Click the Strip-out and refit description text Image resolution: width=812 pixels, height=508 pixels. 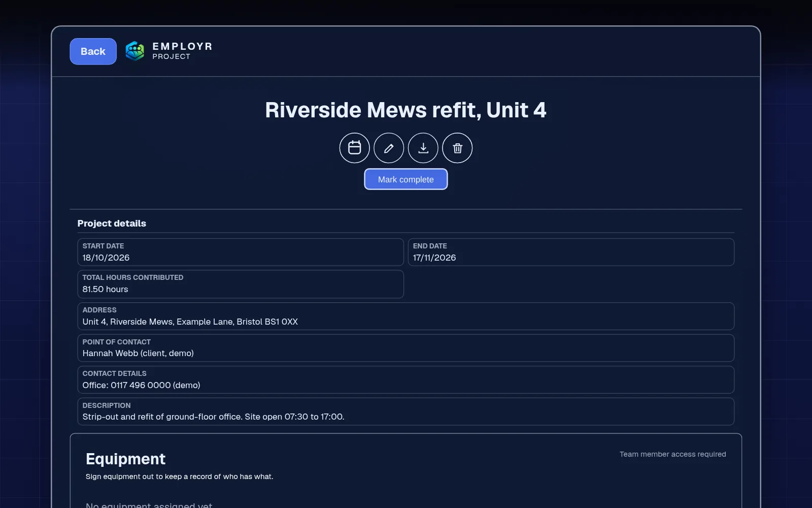(213, 417)
